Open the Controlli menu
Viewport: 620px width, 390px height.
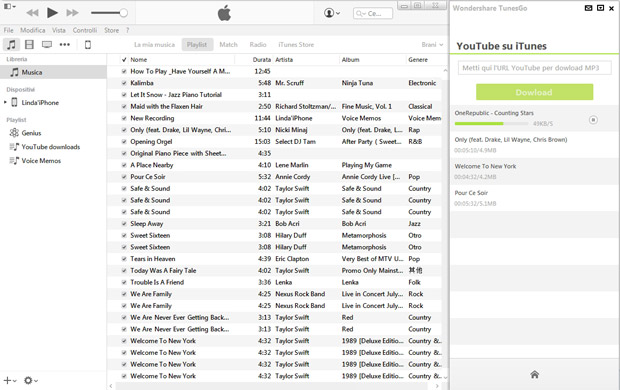85,30
